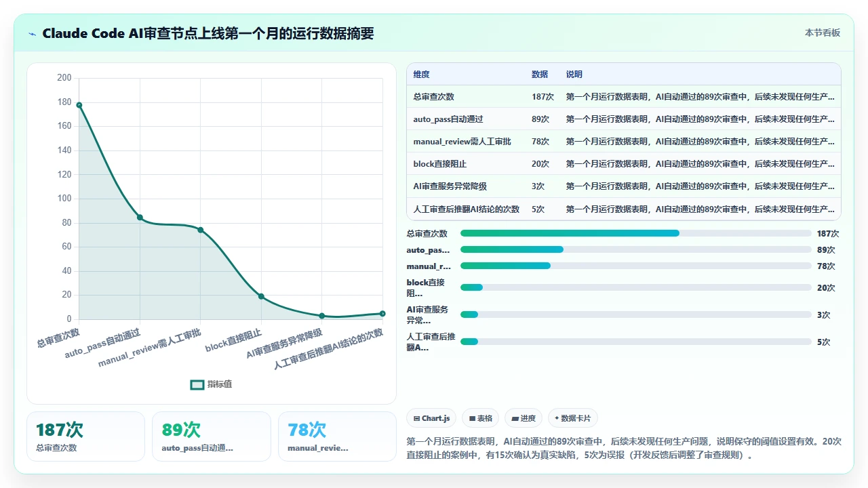
Task: Click the 本节看板 label at top right
Action: [823, 33]
